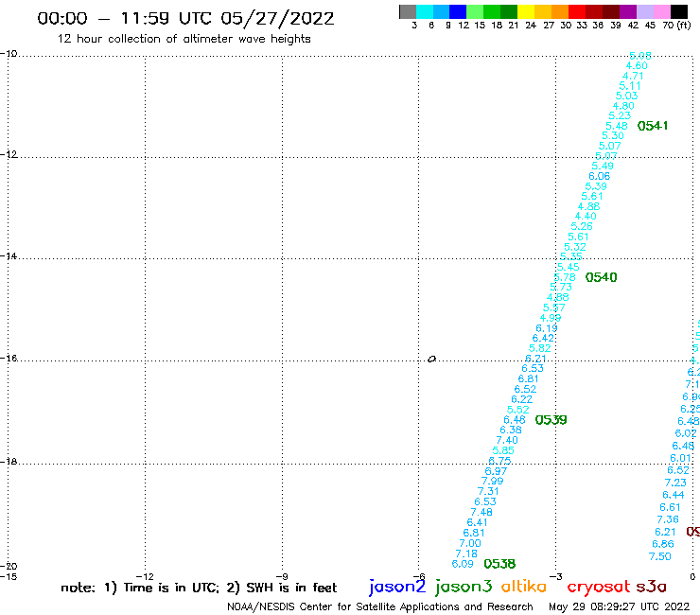Image resolution: width=700 pixels, height=615 pixels.
Task: Select the purple swatch in the color scale
Action: pos(628,11)
